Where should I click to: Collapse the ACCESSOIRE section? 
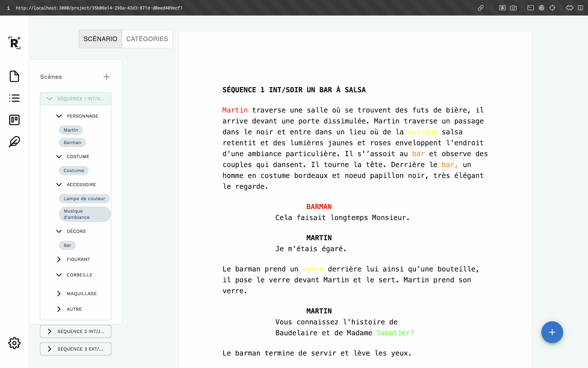click(x=58, y=184)
